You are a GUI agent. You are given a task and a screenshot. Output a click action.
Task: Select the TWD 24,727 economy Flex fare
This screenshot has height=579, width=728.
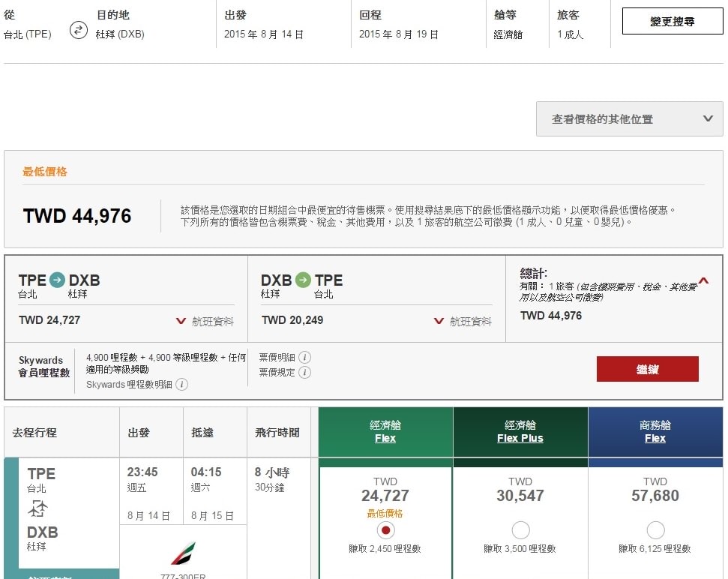point(385,530)
